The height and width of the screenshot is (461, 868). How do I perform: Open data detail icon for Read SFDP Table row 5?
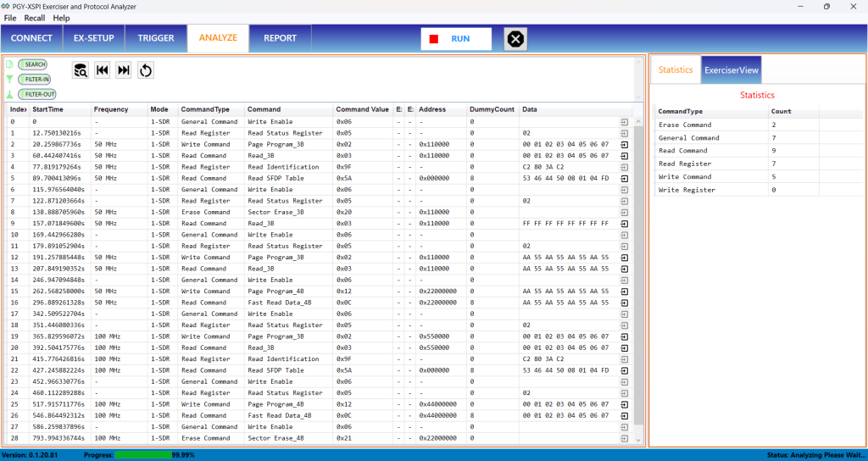(625, 178)
